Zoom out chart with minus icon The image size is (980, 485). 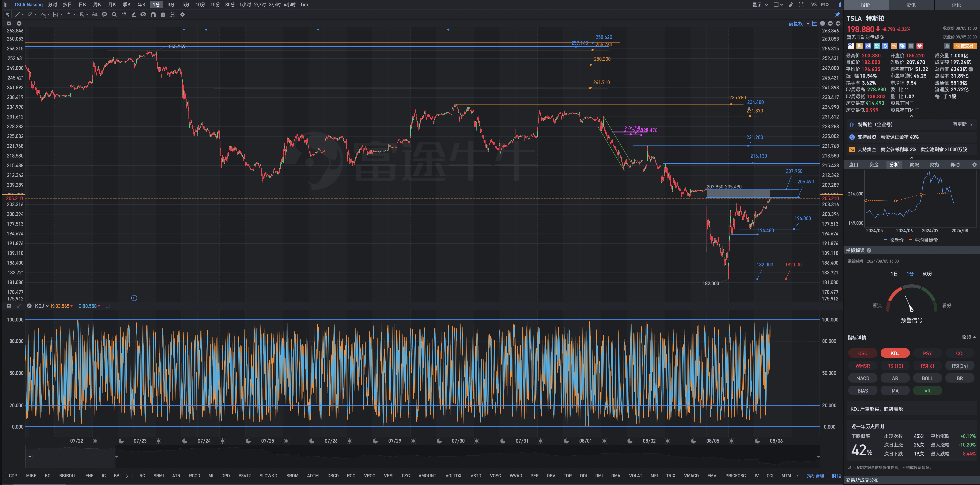(x=830, y=24)
